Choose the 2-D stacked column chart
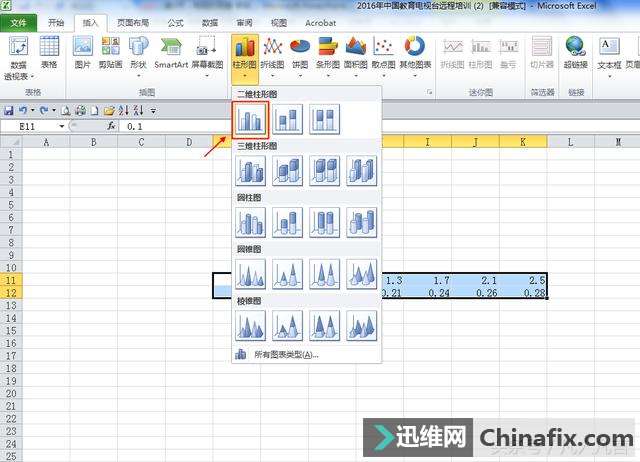640x462 pixels. [287, 119]
